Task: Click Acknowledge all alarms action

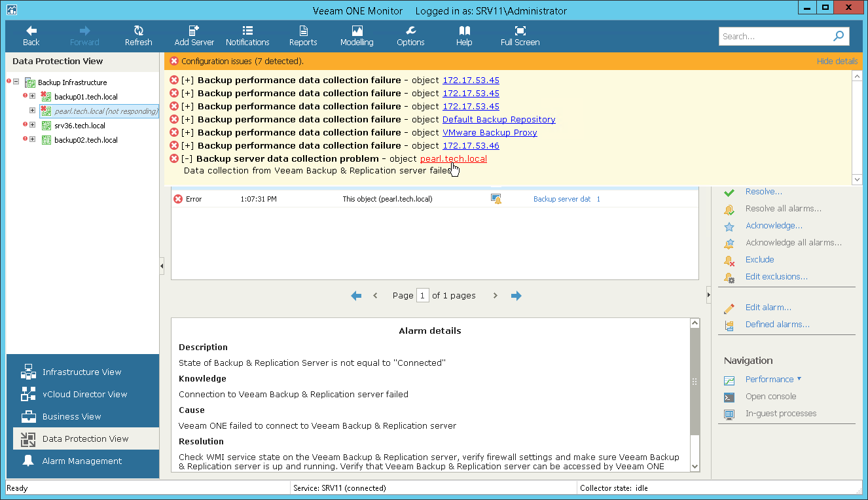Action: [793, 243]
